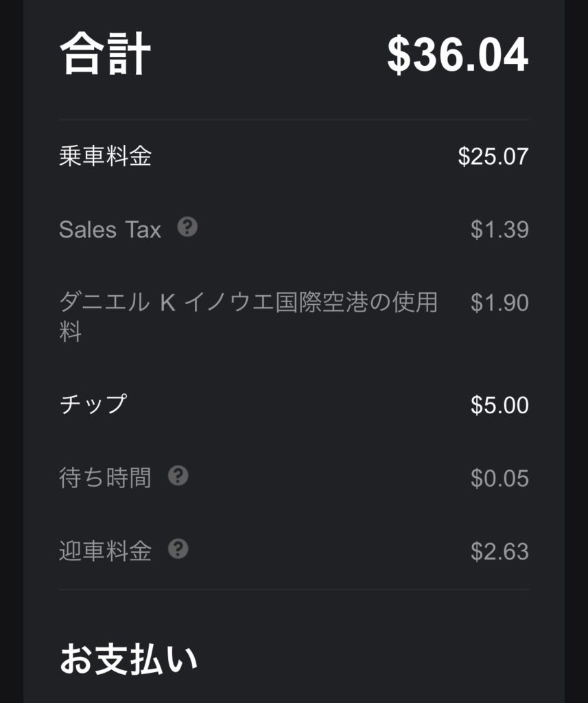The height and width of the screenshot is (703, 588).
Task: Tap the $2.63 pickup fee amount
Action: pos(499,551)
